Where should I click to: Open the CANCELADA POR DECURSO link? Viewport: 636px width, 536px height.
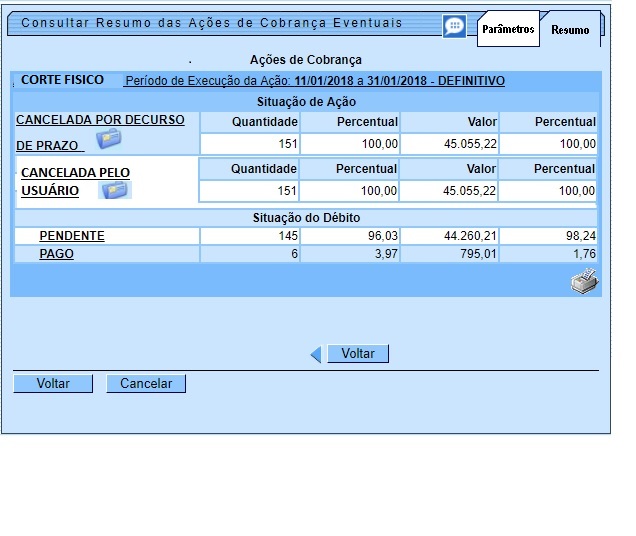click(x=100, y=120)
